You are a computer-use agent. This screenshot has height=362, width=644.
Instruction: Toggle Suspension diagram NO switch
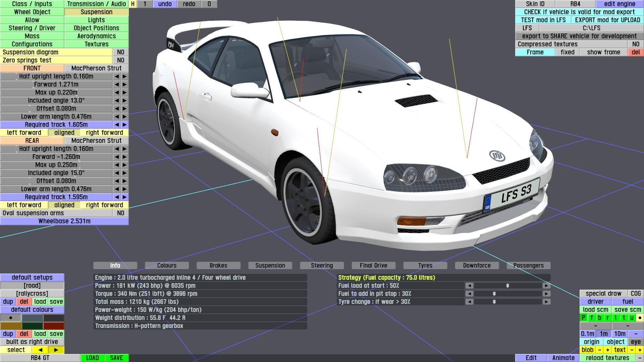click(x=120, y=52)
